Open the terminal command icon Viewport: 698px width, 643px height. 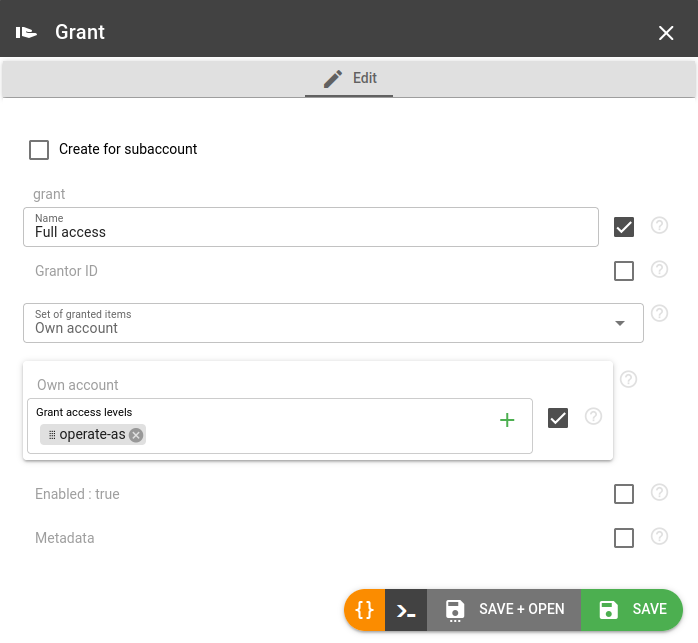click(406, 609)
